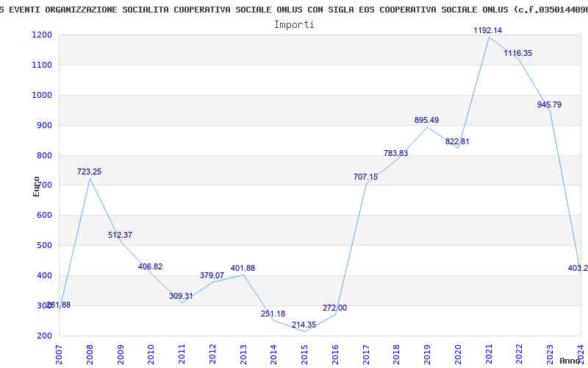
Task: Click the 1192.14 data label
Action: pyautogui.click(x=487, y=30)
